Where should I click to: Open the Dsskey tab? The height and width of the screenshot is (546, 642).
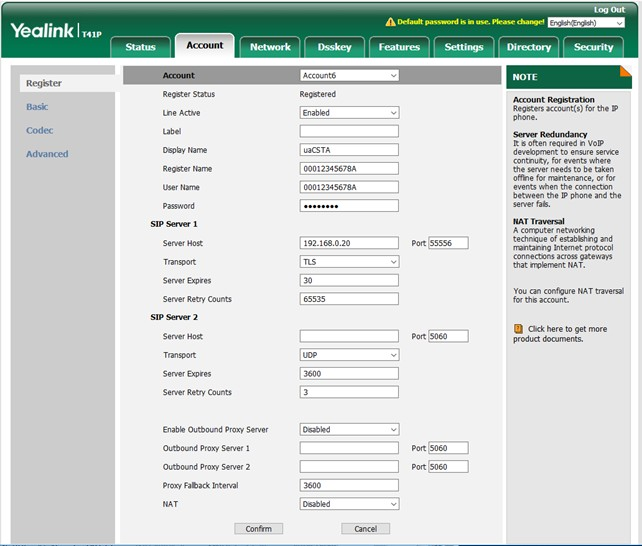tap(335, 47)
